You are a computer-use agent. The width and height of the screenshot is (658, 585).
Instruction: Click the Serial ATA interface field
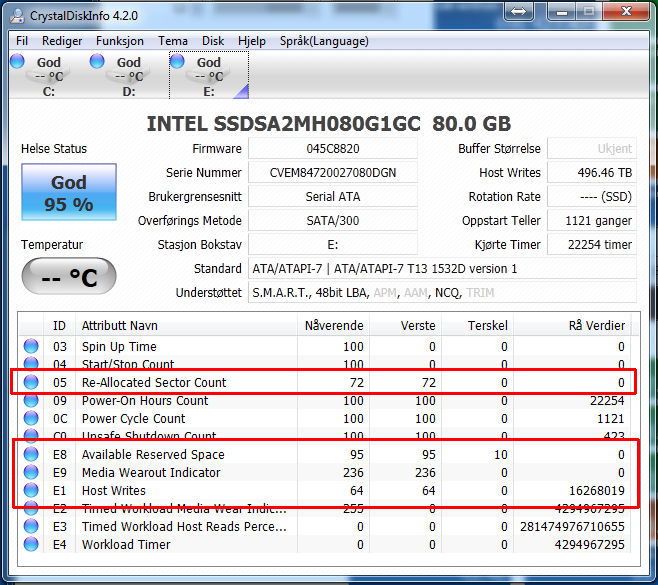[333, 196]
